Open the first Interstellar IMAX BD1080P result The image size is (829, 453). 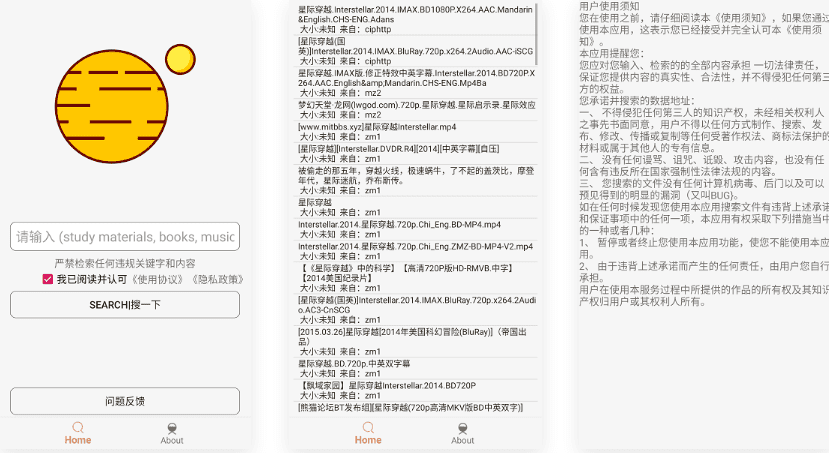(415, 20)
